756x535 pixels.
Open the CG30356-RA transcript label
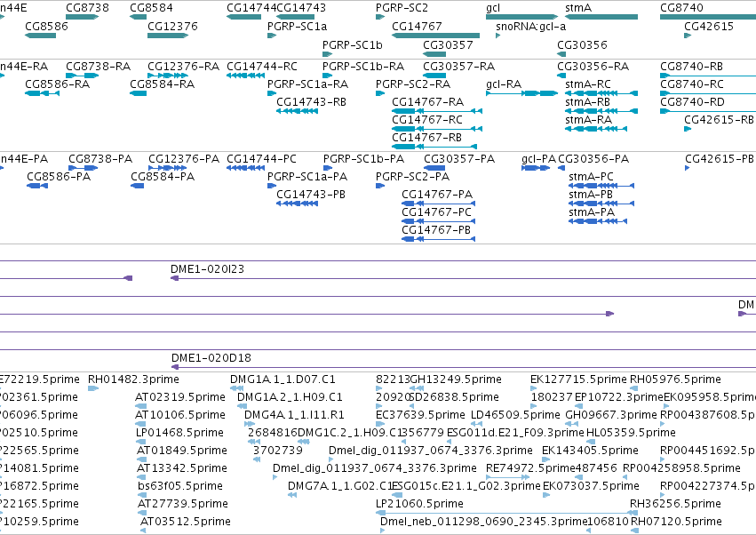point(593,66)
